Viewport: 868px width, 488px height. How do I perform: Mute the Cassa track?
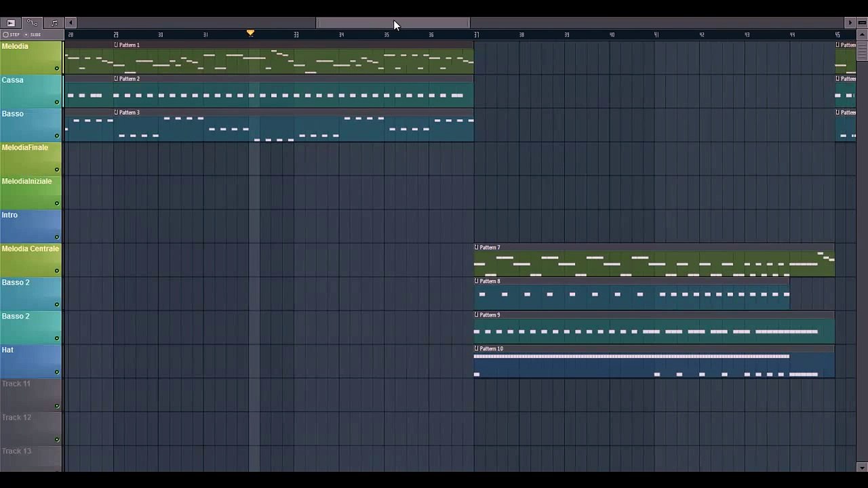click(x=57, y=102)
